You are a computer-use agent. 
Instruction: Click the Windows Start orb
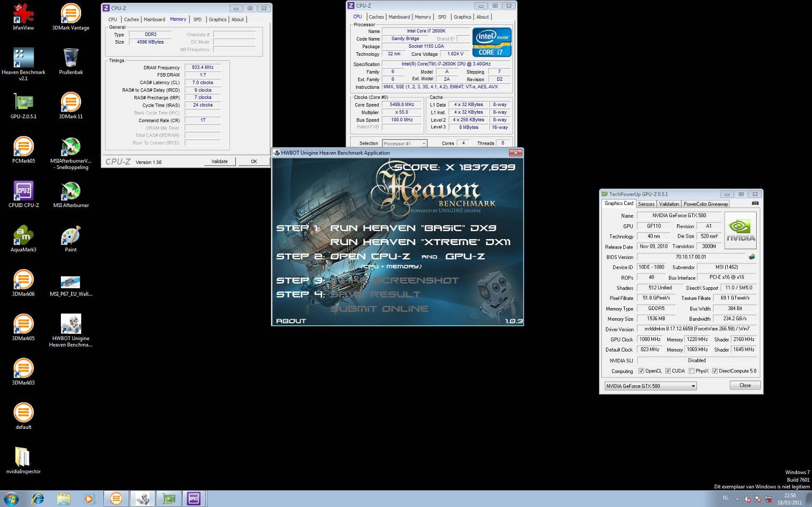(11, 498)
